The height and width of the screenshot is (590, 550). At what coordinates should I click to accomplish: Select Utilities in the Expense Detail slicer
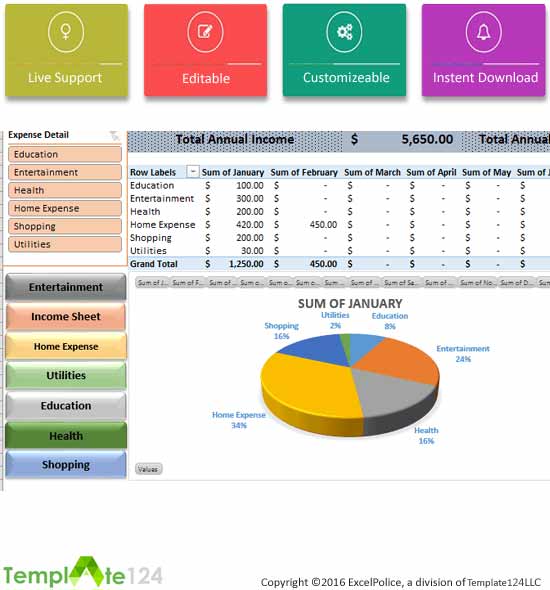65,244
